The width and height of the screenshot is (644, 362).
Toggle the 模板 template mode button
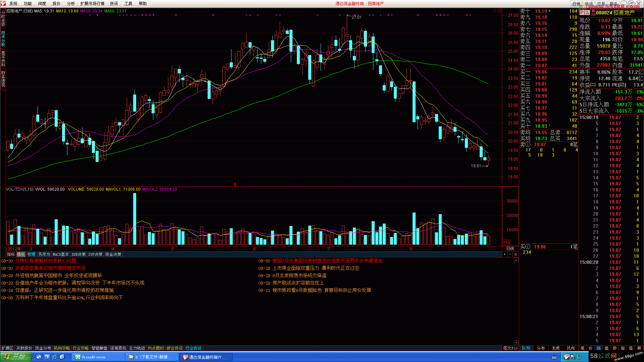pyautogui.click(x=21, y=254)
